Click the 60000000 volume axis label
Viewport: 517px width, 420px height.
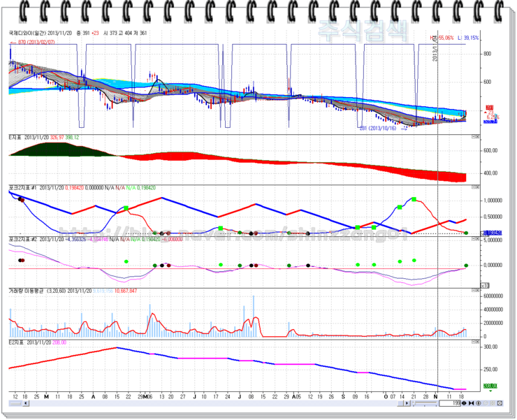pos(493,296)
